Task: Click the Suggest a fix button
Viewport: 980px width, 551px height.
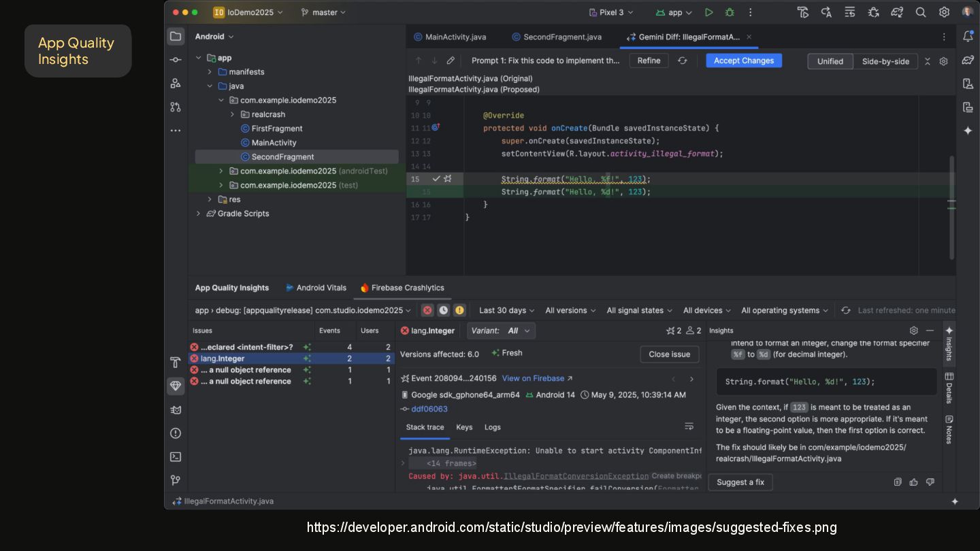Action: pyautogui.click(x=740, y=482)
